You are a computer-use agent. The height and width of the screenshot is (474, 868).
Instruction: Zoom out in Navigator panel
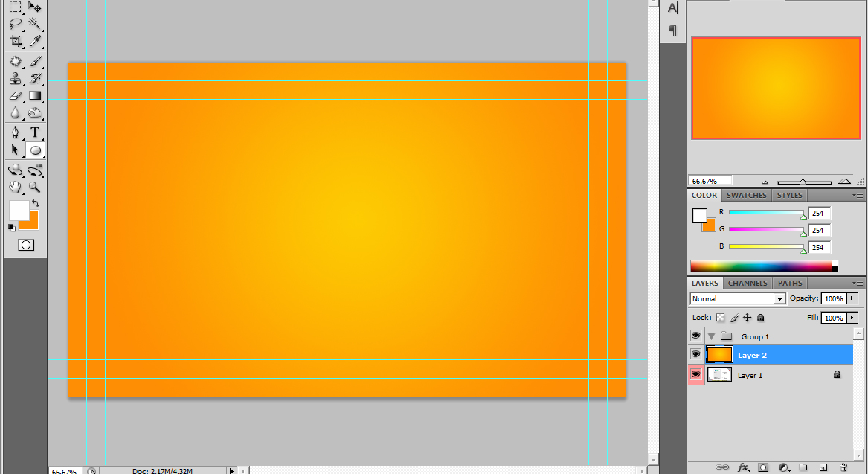pos(765,182)
